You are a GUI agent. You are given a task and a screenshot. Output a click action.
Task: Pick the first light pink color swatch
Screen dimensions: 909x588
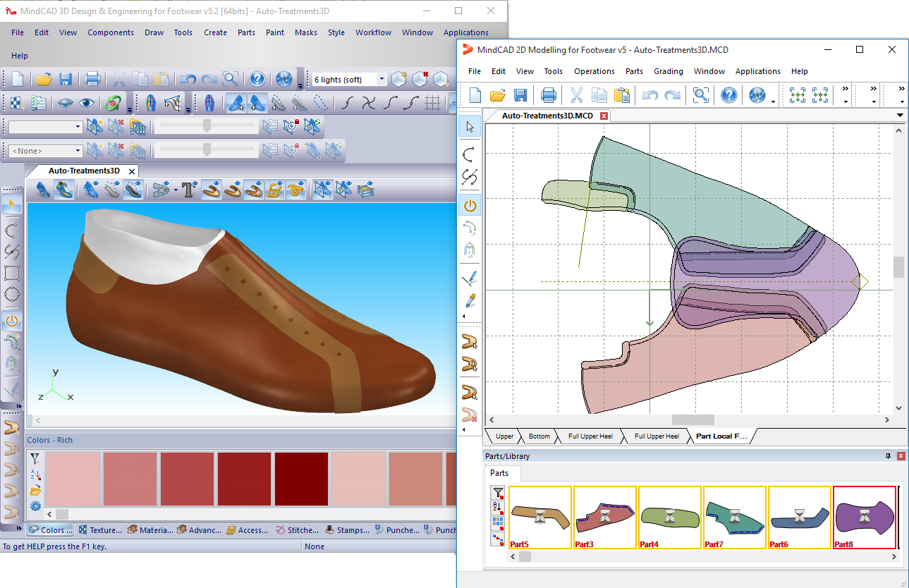pos(73,479)
